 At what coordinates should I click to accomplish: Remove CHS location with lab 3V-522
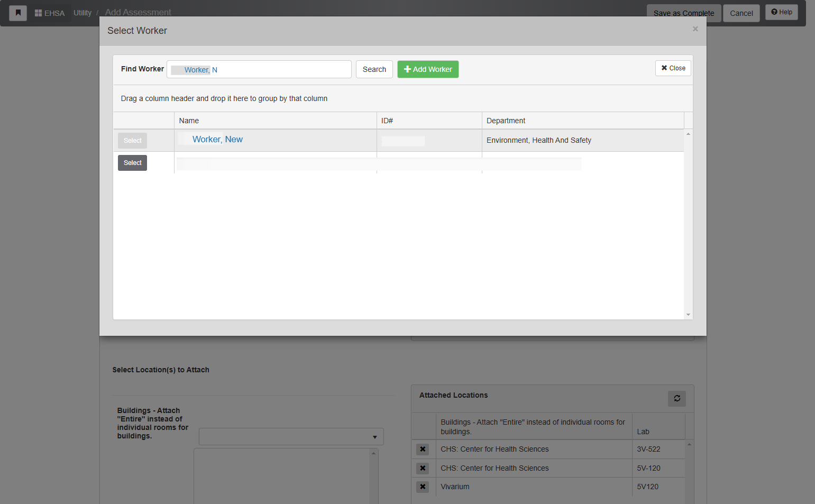[x=423, y=449]
